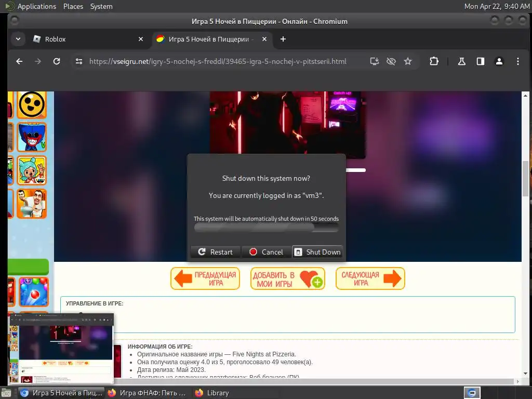Open the profile avatar menu
The width and height of the screenshot is (532, 399).
[499, 61]
